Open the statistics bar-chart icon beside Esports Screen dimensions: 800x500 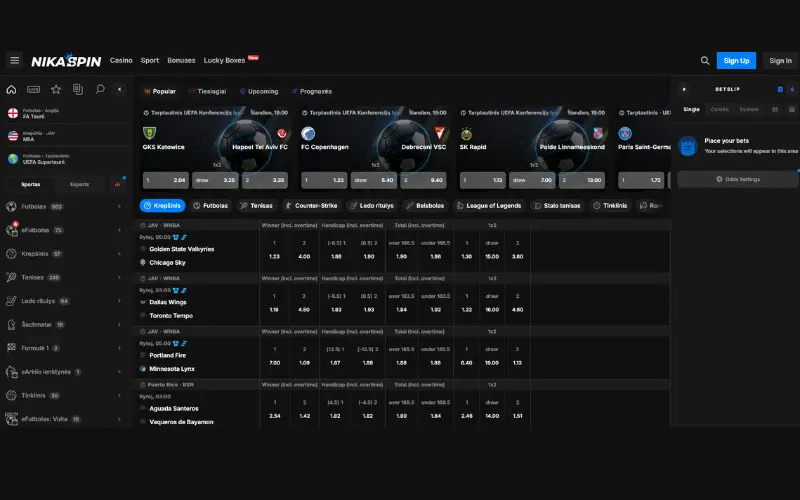118,184
